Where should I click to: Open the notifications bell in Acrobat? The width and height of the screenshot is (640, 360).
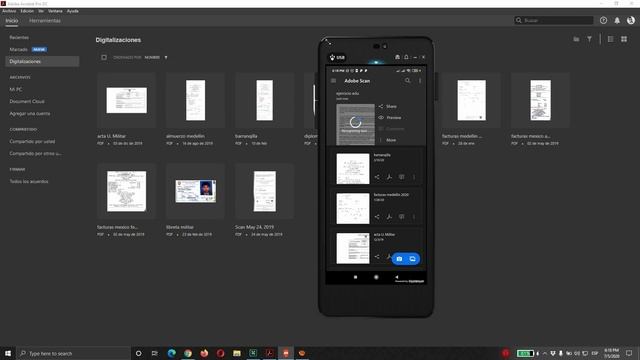[617, 20]
